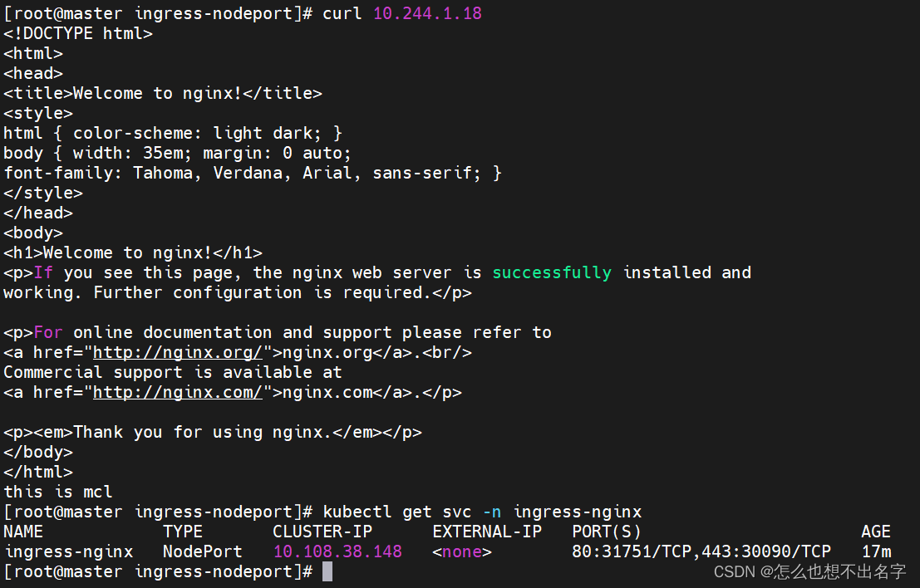Click the kubectl get svc command
The height and width of the screenshot is (588, 920).
click(x=482, y=512)
